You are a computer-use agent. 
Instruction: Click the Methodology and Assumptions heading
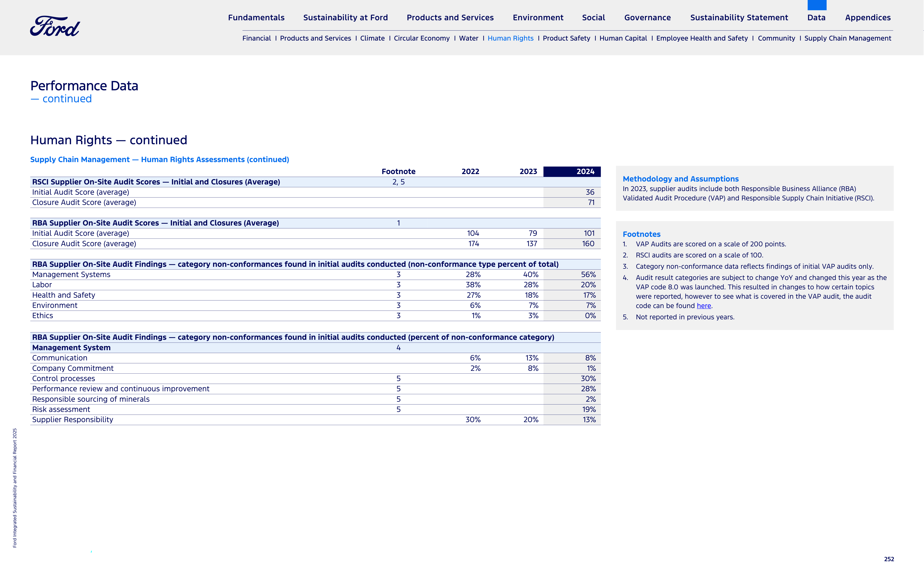tap(681, 179)
